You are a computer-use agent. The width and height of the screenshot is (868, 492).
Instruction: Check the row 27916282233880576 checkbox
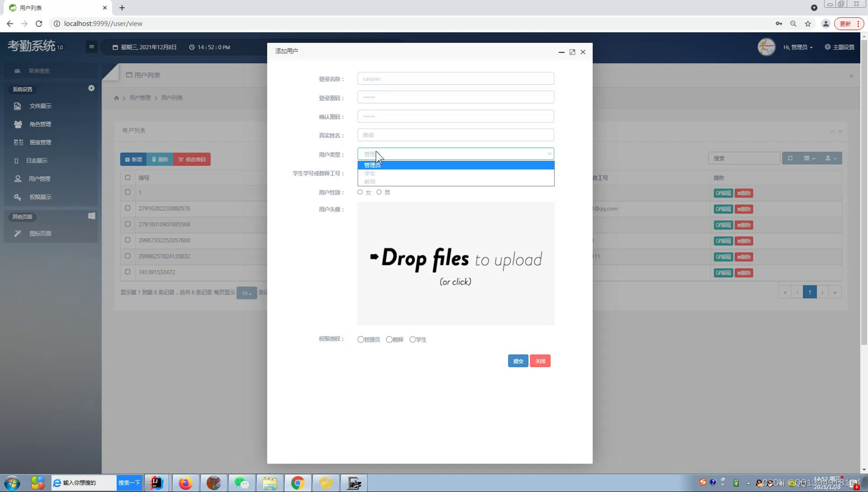pos(127,208)
